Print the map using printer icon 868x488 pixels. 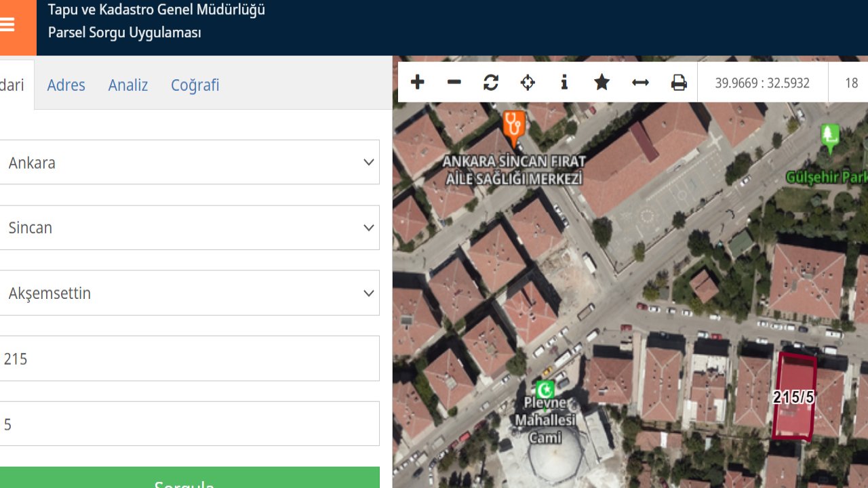tap(679, 83)
